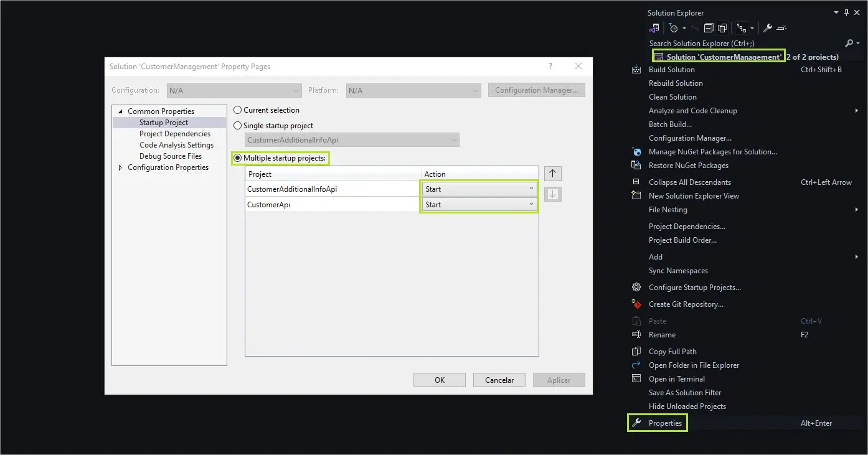Move project up with the up arrow button
Screen dimensions: 868x455
coord(552,174)
